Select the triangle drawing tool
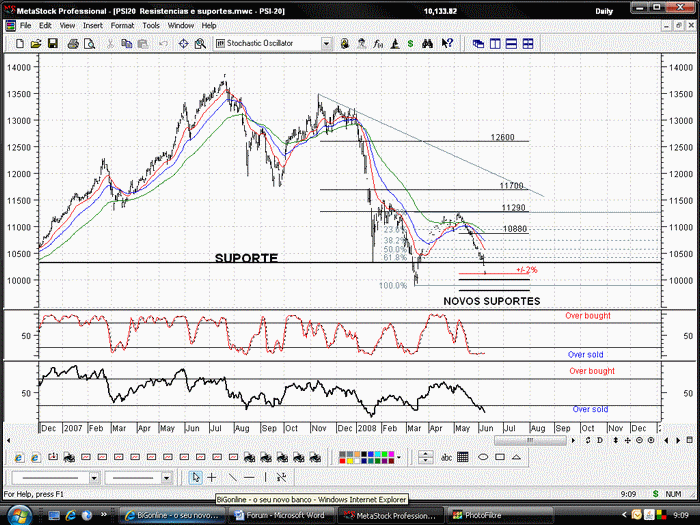700x525 pixels. (x=517, y=457)
